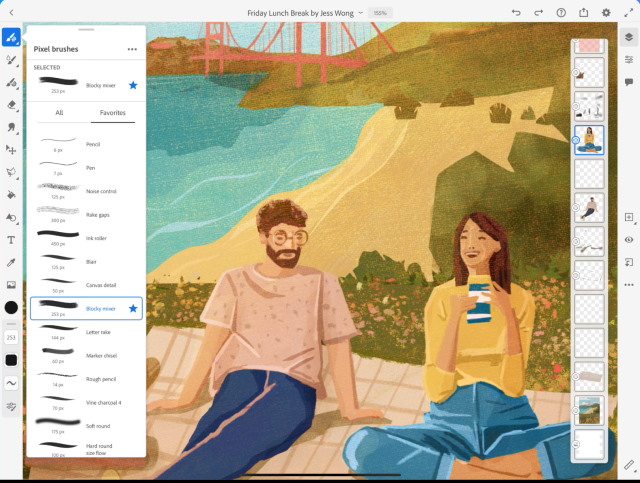Select the woman sitting cross-legged layer thumbnail
Viewport: 640px width, 483px height.
tap(589, 140)
